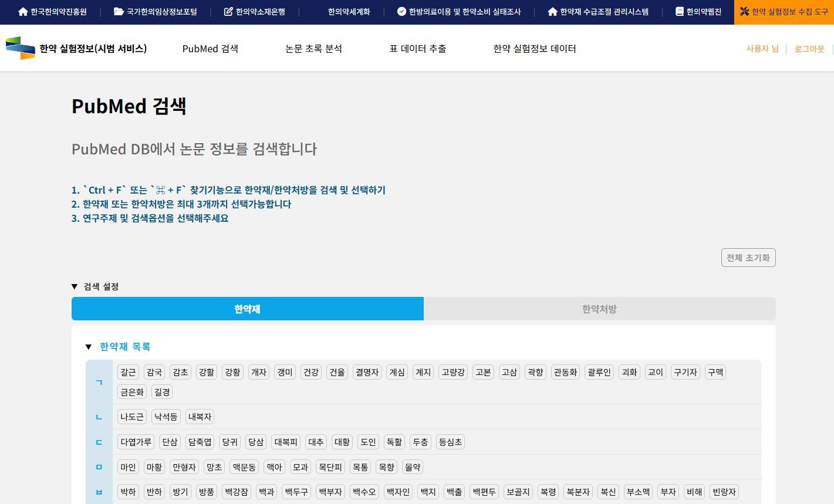Select the herb 백편두
834x504 pixels.
click(x=484, y=492)
